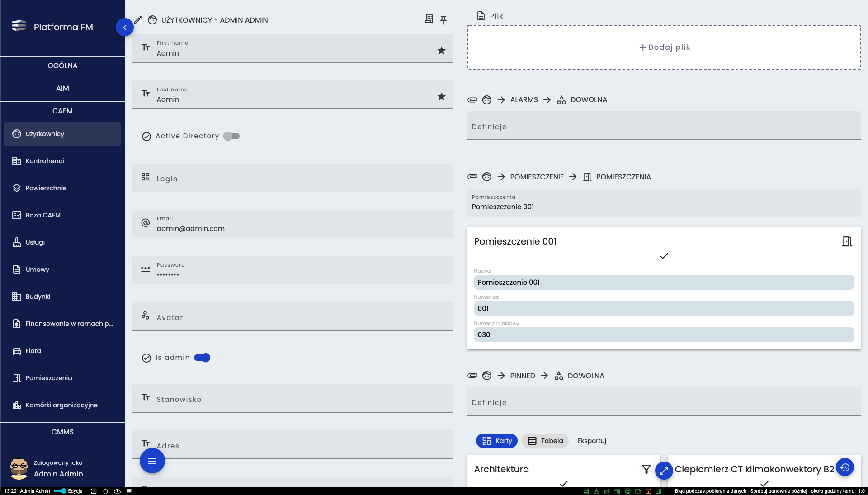868x495 pixels.
Task: Toggle the Edycja mode switch in status bar
Action: [60, 491]
